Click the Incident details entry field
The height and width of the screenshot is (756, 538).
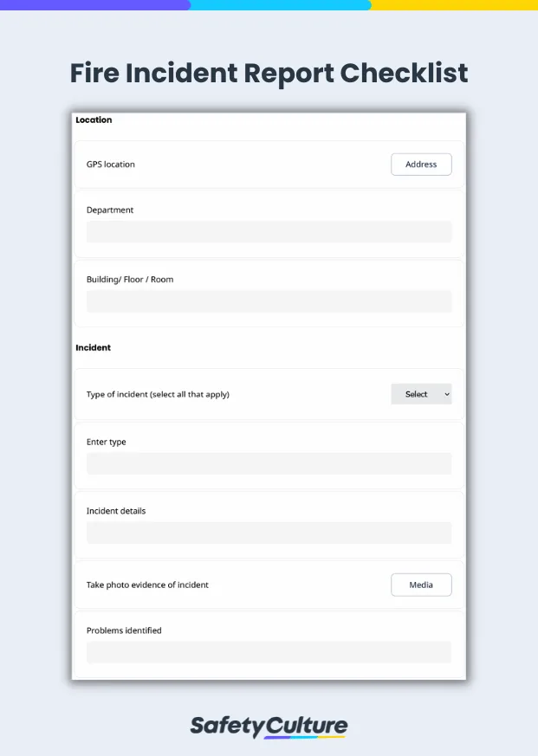[x=269, y=533]
